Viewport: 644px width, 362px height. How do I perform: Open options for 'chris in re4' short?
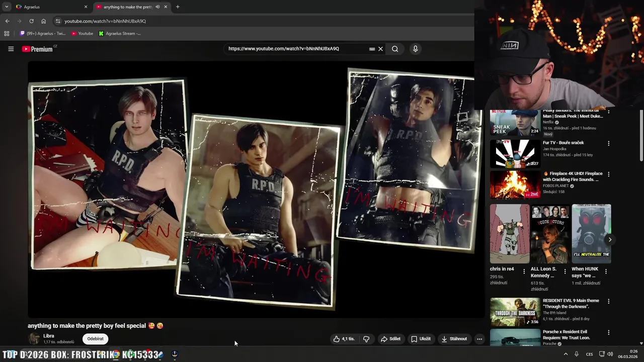tap(524, 271)
